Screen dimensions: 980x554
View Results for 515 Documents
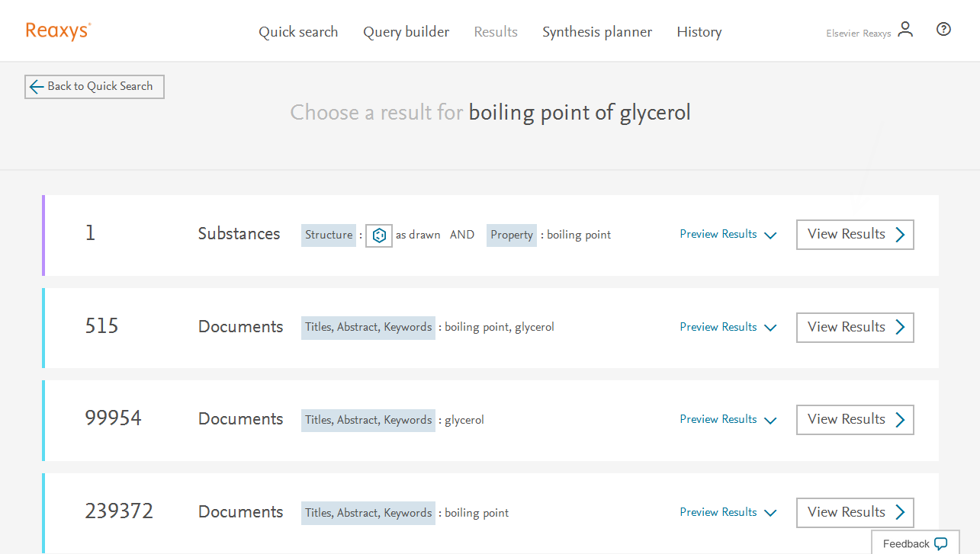tap(854, 328)
